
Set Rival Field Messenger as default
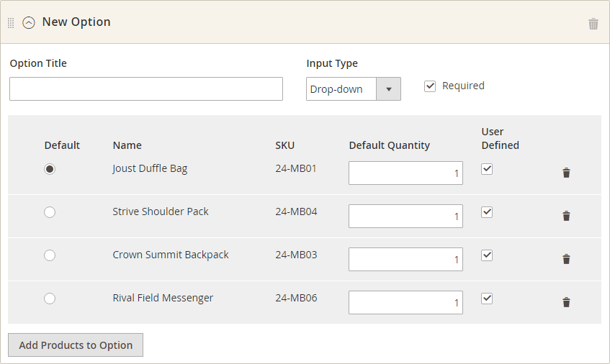click(x=50, y=299)
